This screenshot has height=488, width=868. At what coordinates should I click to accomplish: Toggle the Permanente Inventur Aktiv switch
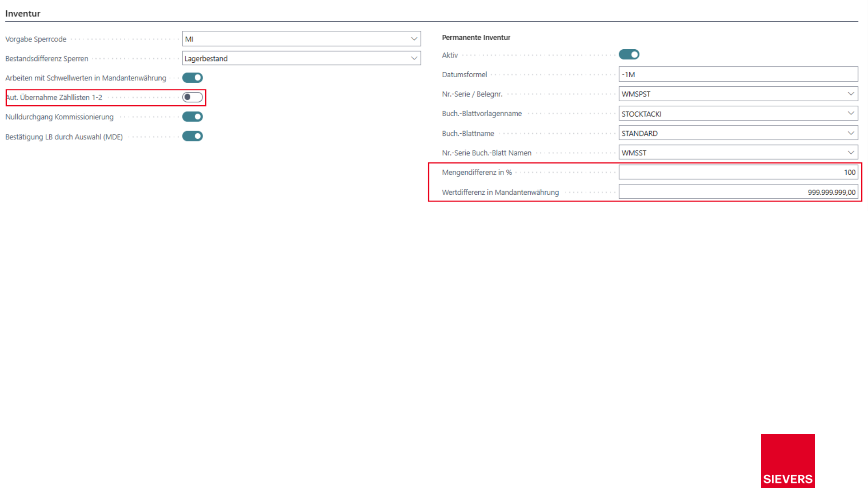click(629, 55)
